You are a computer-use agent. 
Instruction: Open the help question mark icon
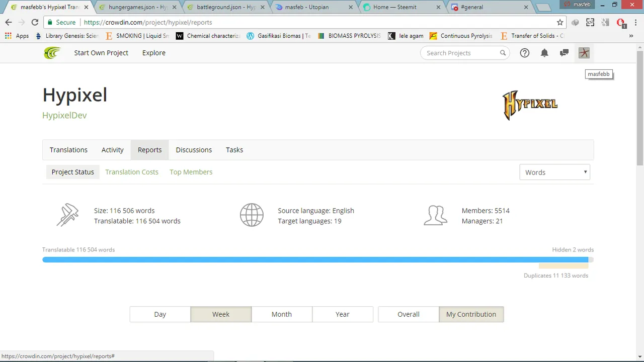pos(525,53)
